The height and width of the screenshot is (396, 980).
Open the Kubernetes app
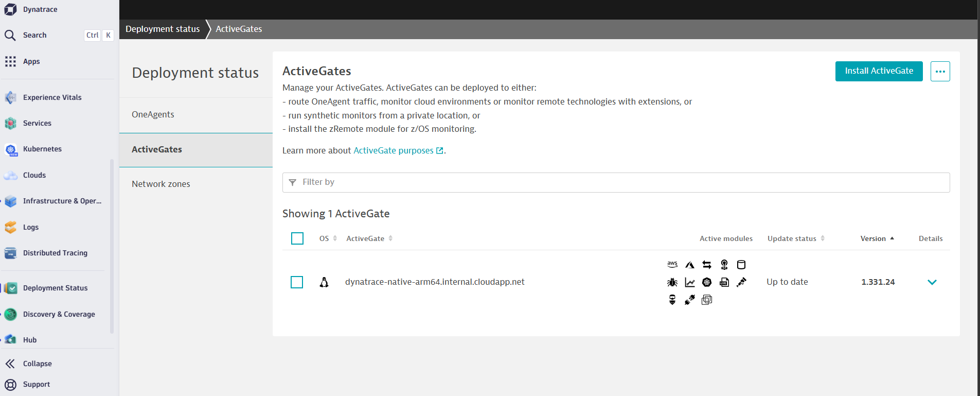click(x=42, y=149)
